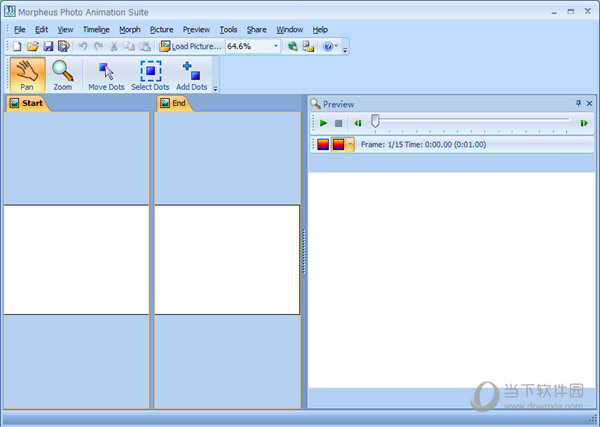This screenshot has width=600, height=427.
Task: Copy selection with the copy icon
Action: click(x=129, y=47)
